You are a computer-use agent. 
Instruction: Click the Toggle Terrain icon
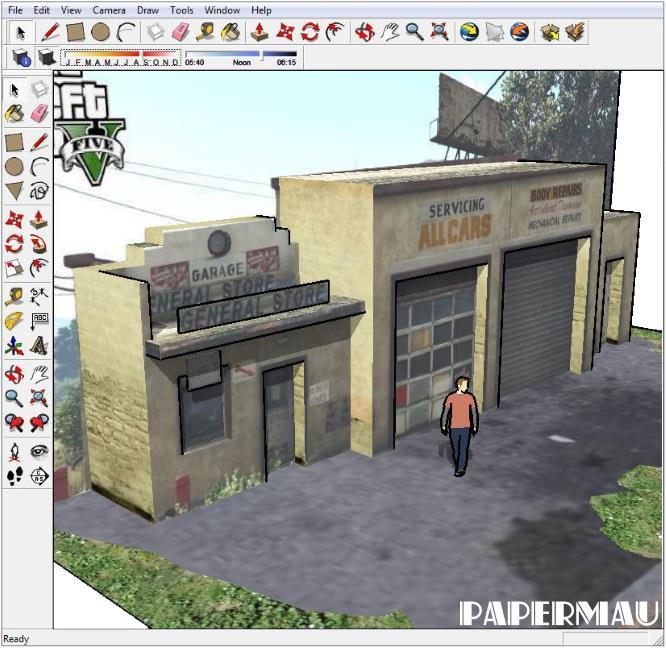[494, 32]
